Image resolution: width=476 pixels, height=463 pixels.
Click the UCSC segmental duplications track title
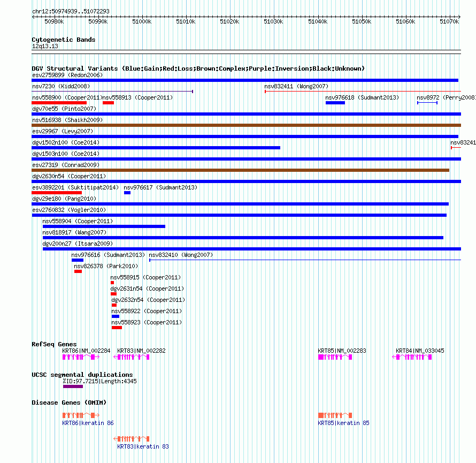click(x=82, y=375)
